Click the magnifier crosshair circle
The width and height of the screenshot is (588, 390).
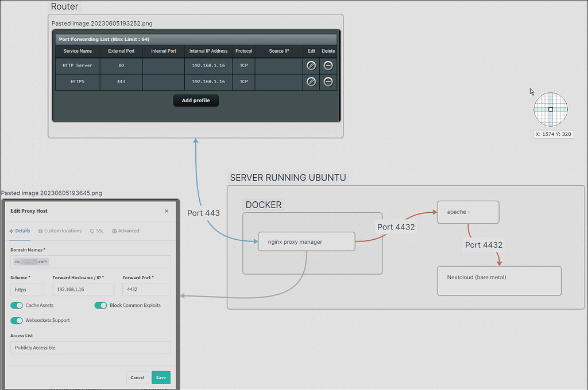(x=551, y=110)
